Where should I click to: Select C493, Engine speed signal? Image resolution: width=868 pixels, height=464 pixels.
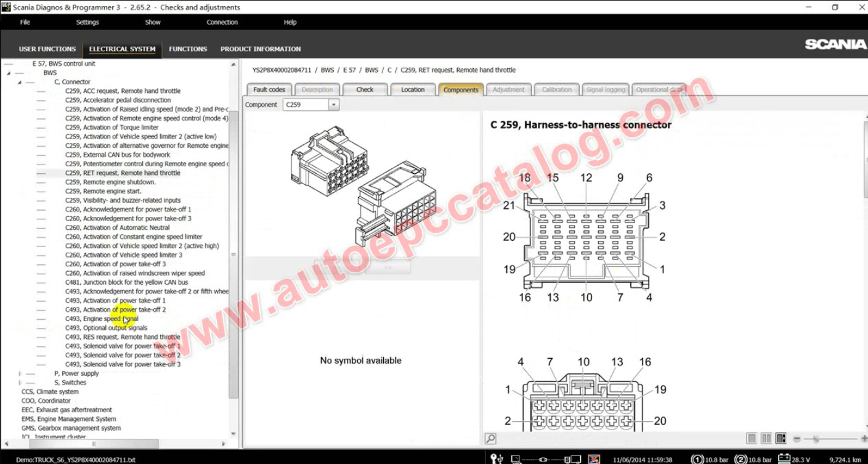tap(102, 319)
